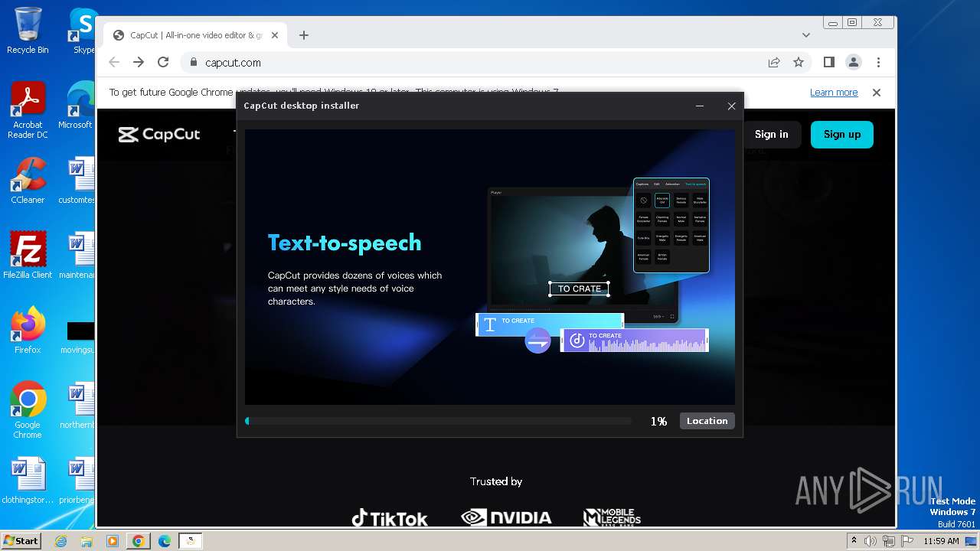This screenshot has width=980, height=551.
Task: Click the CapCut logo on the webpage
Action: click(x=159, y=135)
